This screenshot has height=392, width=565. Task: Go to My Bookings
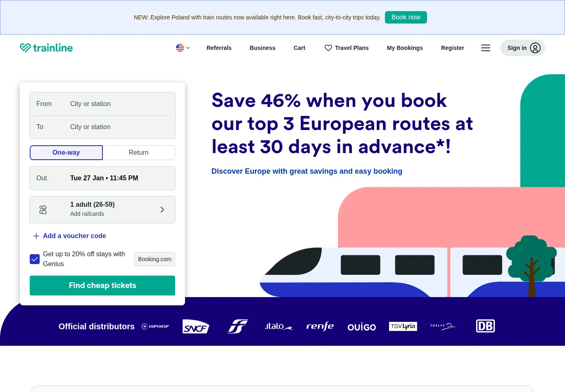(405, 48)
